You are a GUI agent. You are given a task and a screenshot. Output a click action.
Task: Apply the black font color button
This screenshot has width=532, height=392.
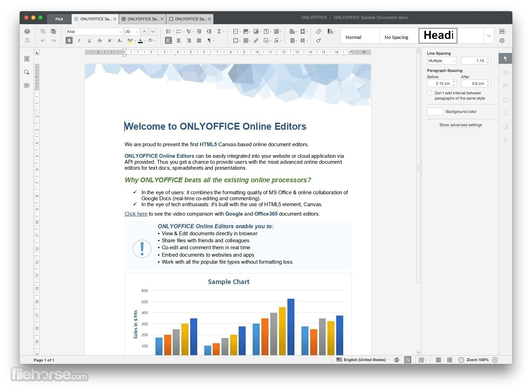coord(140,41)
